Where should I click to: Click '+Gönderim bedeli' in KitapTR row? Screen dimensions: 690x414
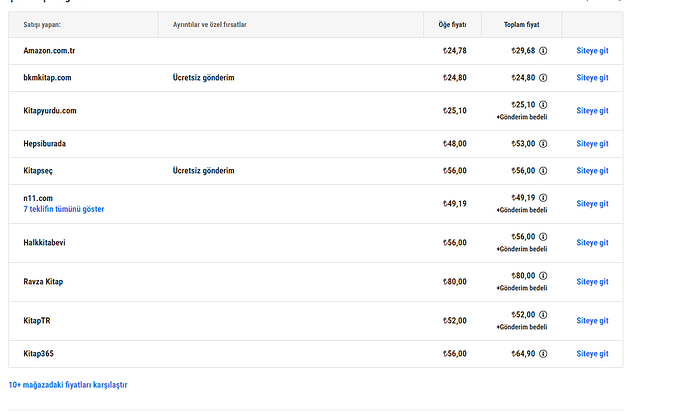point(522,327)
